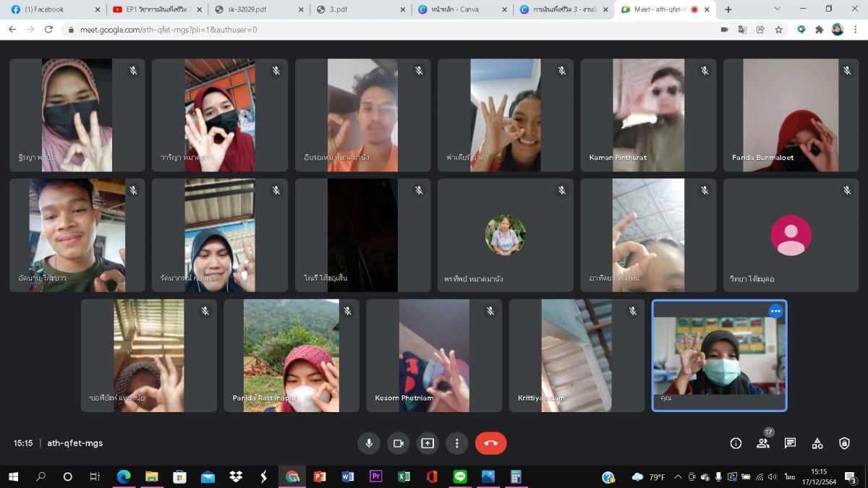This screenshot has height=488, width=868.
Task: Open the more options three-dot menu in call bar
Action: coord(456,443)
